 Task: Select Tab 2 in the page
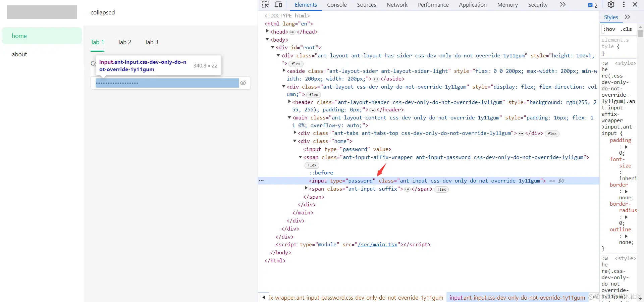[x=124, y=42]
